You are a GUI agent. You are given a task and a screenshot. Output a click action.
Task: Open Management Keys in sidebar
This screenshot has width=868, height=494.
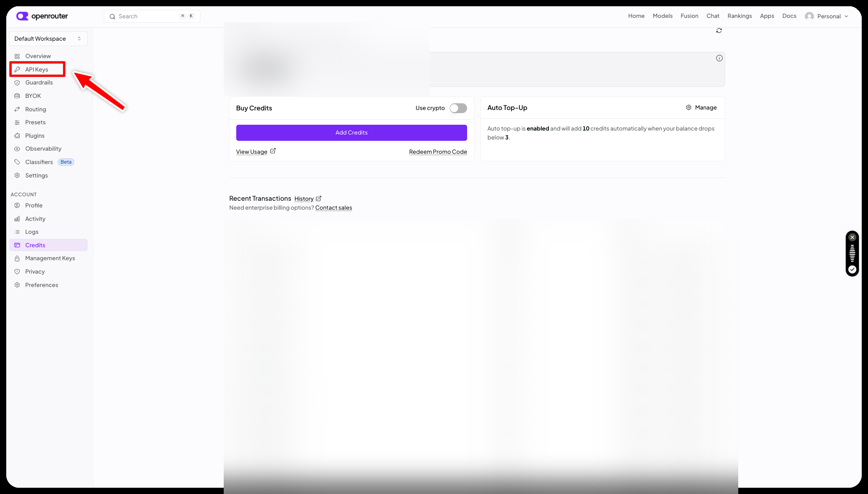[x=48, y=258]
